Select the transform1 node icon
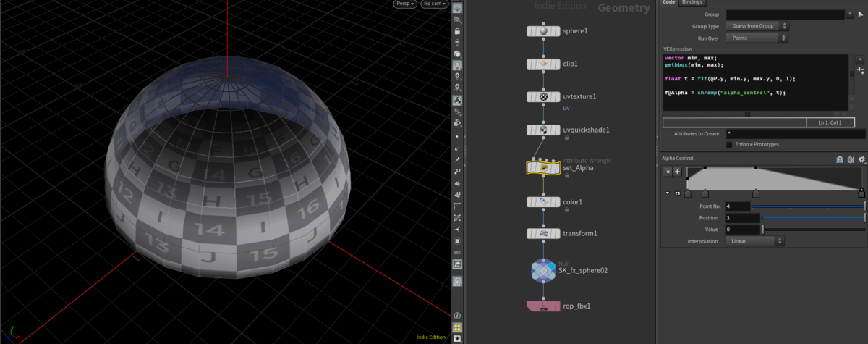 tap(543, 233)
